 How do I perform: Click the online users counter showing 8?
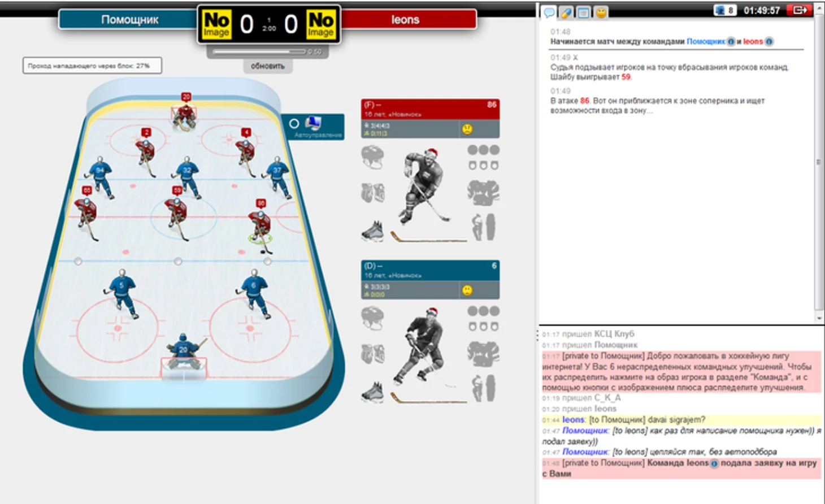coord(724,10)
